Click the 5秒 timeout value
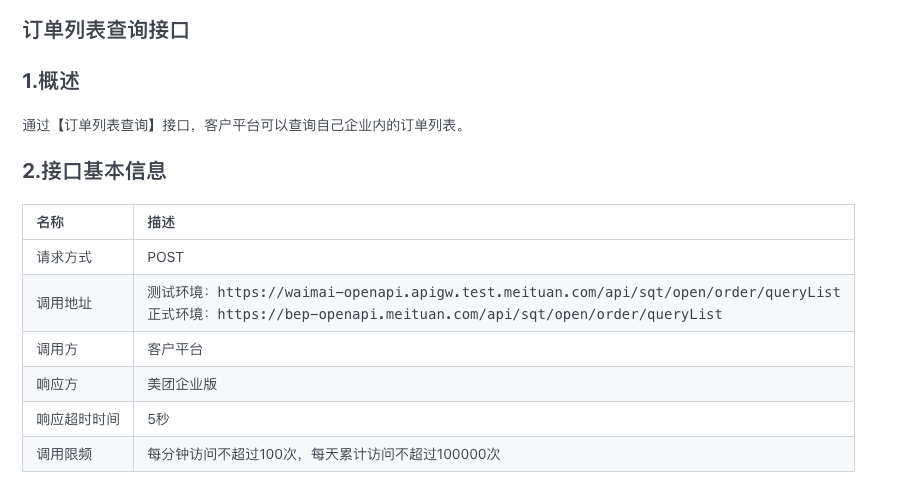Viewport: 906px width, 484px height. pos(158,419)
